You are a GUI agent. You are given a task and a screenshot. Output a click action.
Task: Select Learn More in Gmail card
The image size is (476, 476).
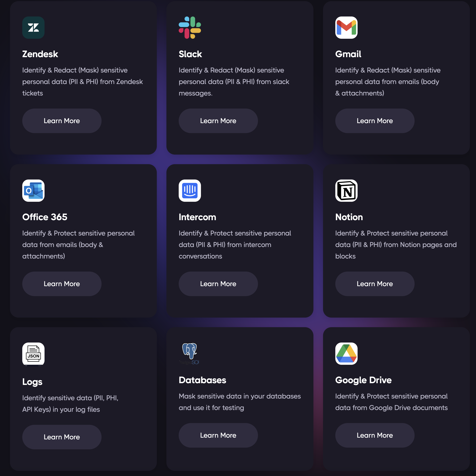point(375,121)
